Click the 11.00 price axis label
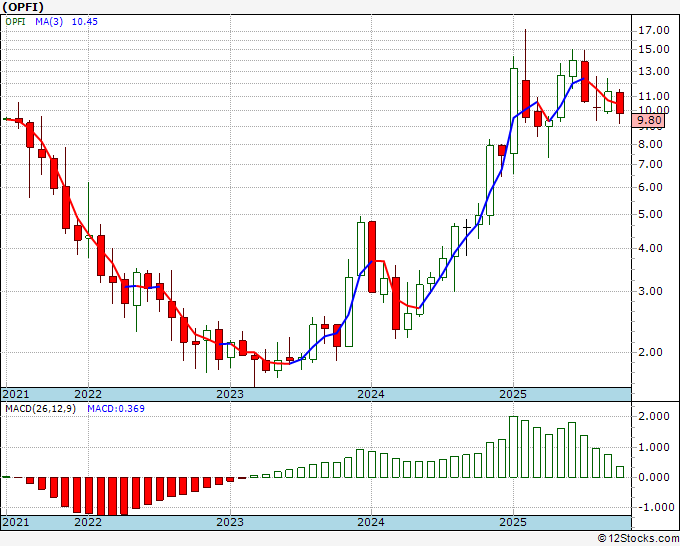 tap(654, 96)
